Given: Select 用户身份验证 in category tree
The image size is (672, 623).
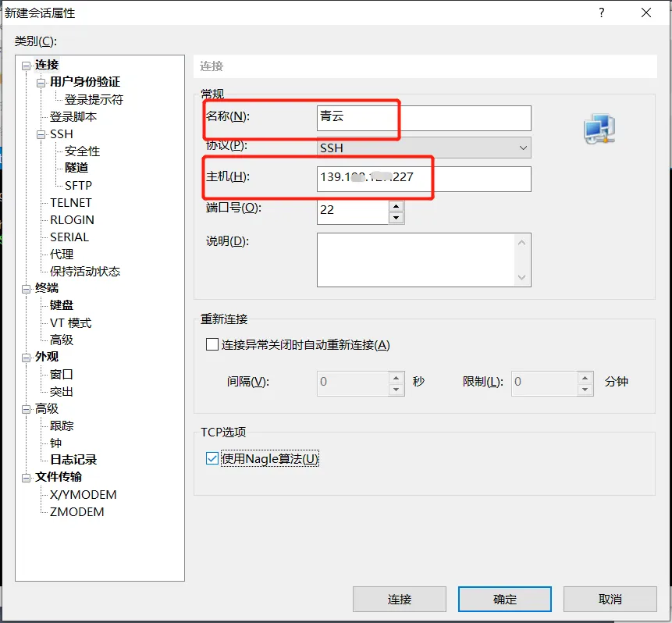Looking at the screenshot, I should [x=85, y=82].
